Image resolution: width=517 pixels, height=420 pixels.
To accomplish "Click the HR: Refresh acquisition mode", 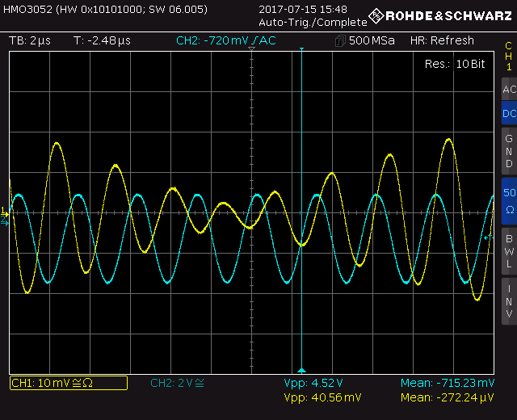I will click(x=442, y=40).
